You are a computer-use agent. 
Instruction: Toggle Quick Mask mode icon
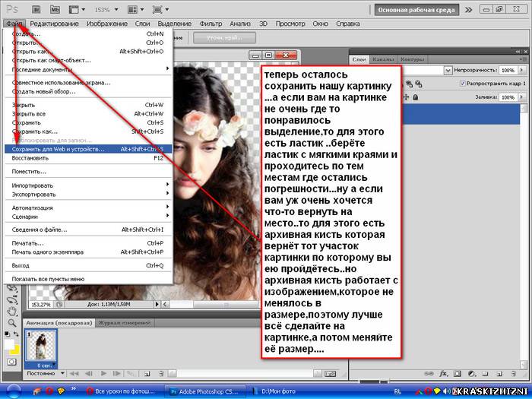(11, 362)
